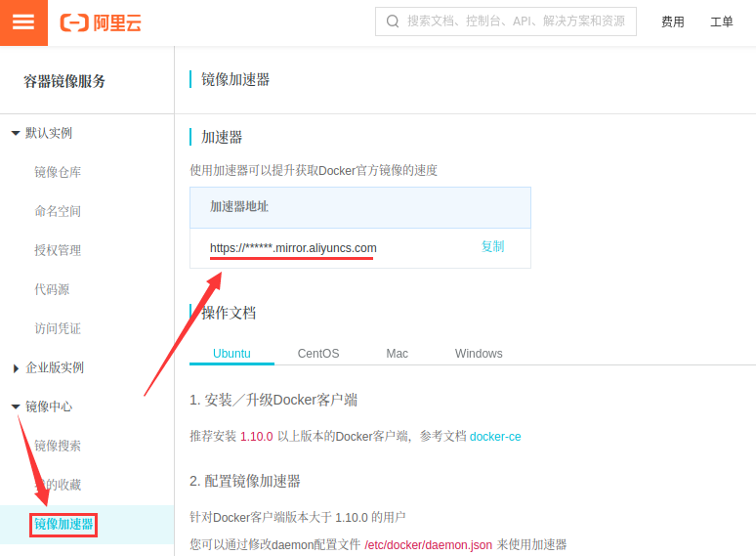The image size is (756, 556).
Task: Click the 操作文档 section heading
Action: pyautogui.click(x=229, y=313)
